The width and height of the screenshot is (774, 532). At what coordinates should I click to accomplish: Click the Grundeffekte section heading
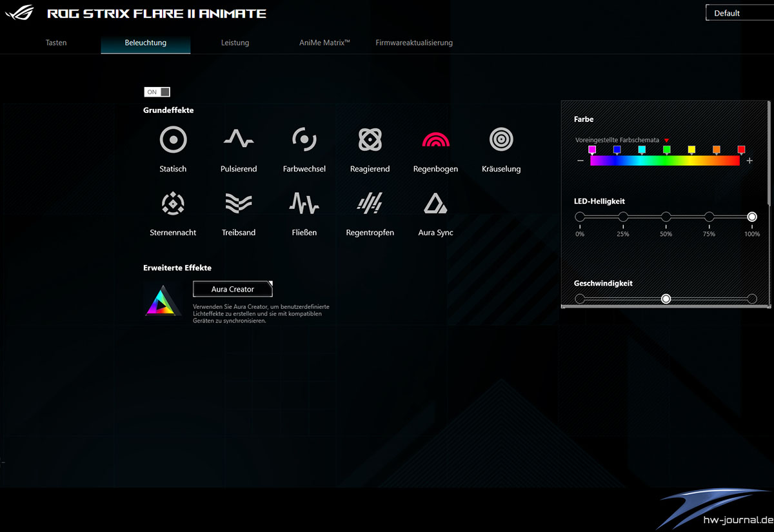point(168,110)
